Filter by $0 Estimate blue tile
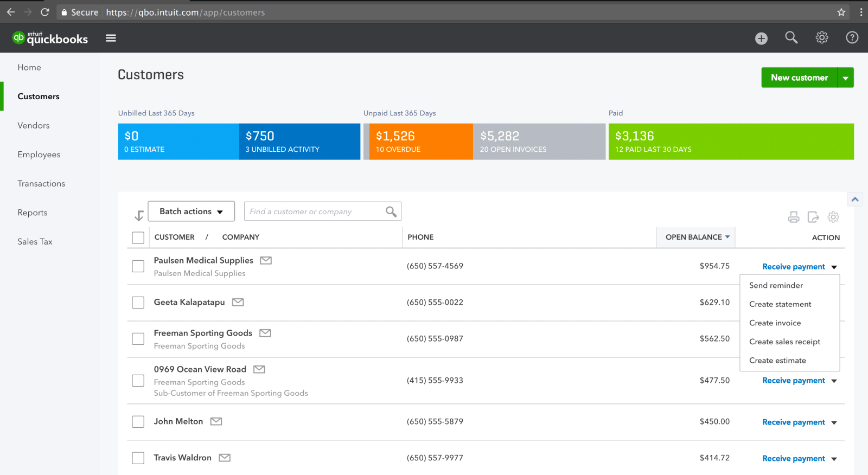Screen dimensions: 868x475 point(178,142)
